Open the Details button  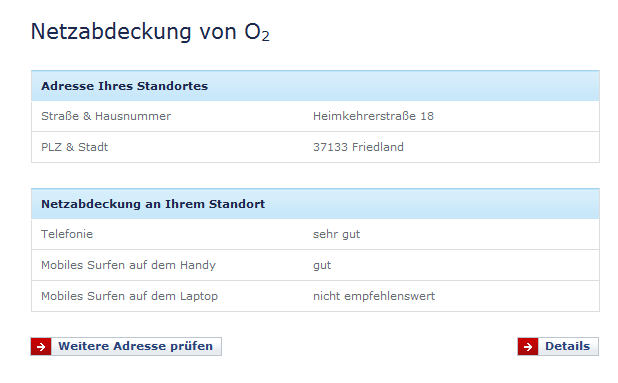(x=558, y=346)
